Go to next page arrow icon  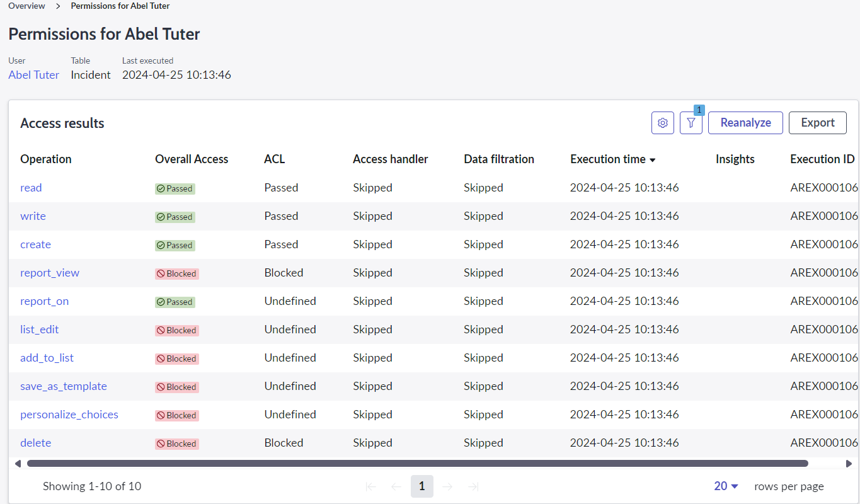point(448,486)
